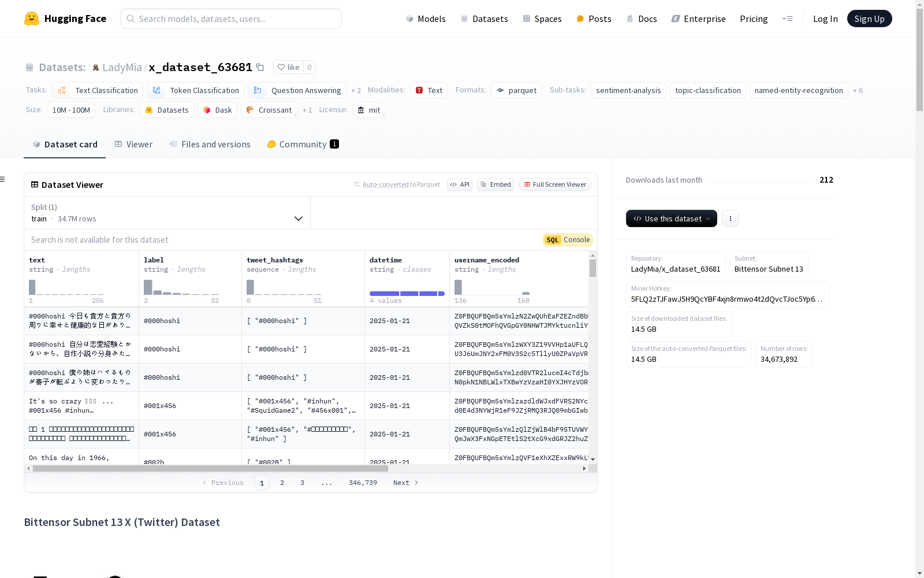Click the Dataset Viewer table icon
The image size is (924, 578).
point(35,184)
